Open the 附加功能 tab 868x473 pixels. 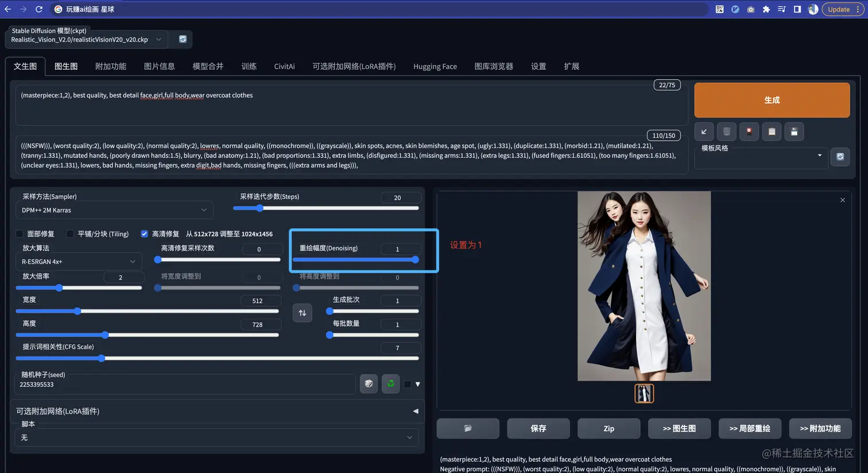111,67
